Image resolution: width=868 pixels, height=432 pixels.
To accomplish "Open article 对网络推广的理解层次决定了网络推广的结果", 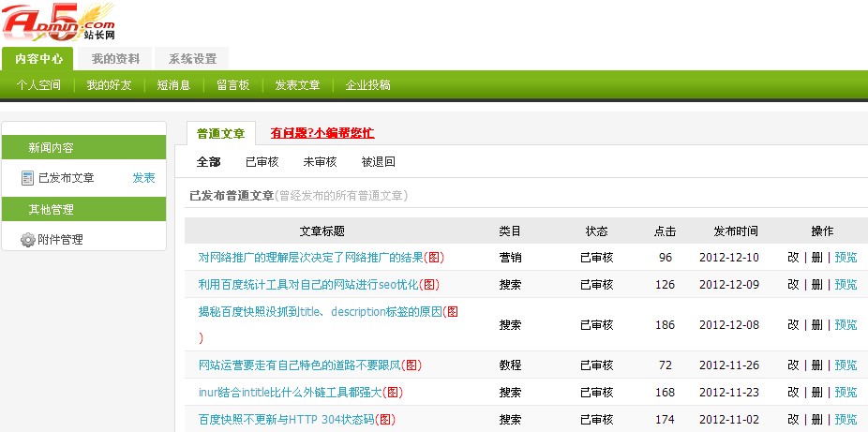I will [310, 258].
